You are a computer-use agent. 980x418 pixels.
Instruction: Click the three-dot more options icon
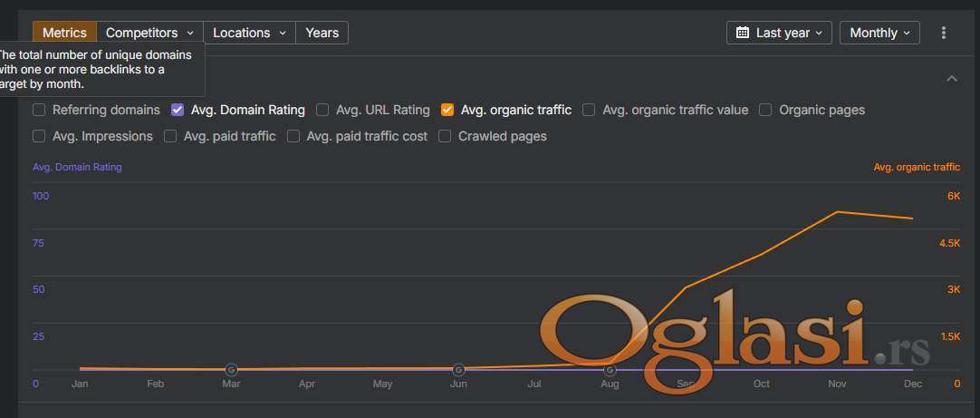(x=943, y=33)
